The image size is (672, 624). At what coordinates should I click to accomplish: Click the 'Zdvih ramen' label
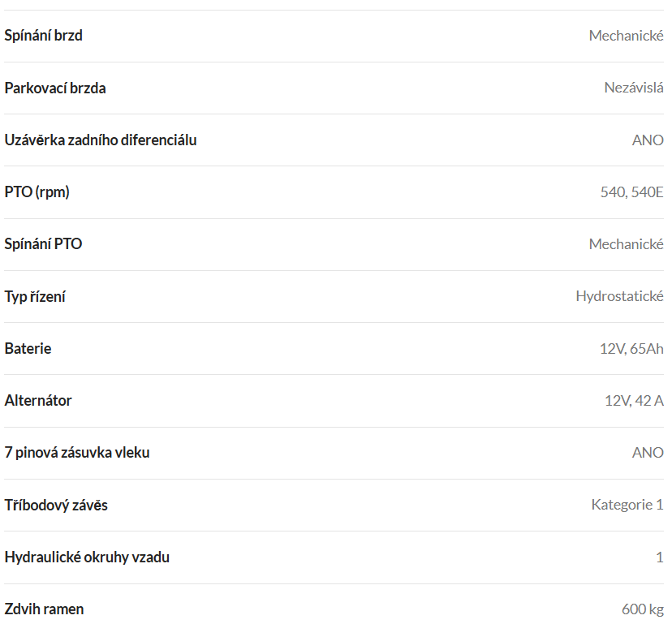coord(44,609)
